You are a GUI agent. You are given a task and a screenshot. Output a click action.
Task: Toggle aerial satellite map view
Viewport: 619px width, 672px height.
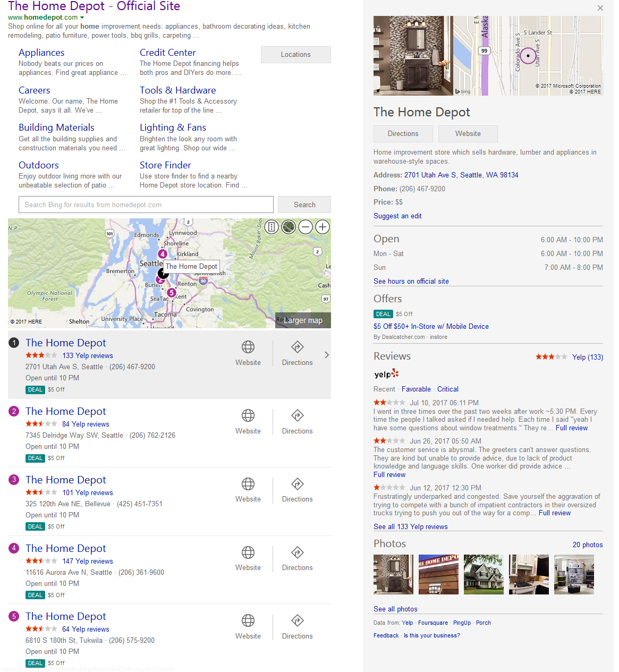click(x=289, y=227)
